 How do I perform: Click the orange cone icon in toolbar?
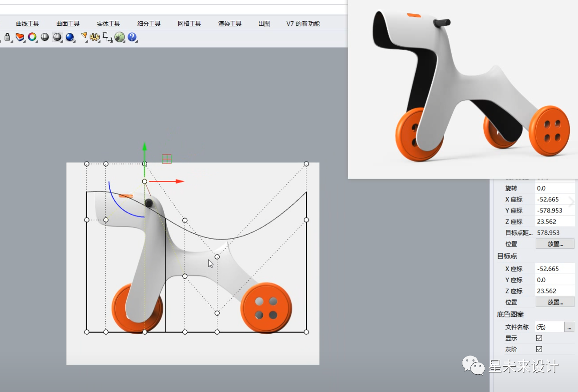pos(84,36)
